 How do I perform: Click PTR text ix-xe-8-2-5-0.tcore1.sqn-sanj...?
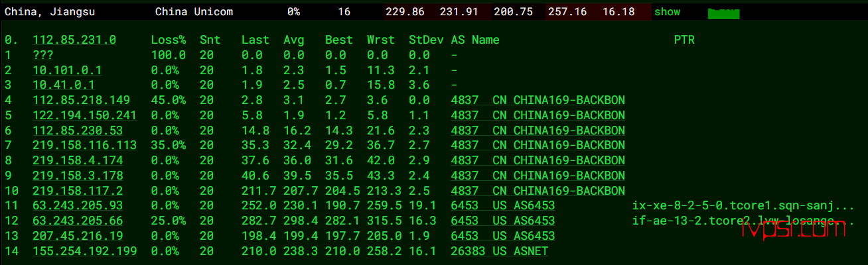click(x=743, y=205)
